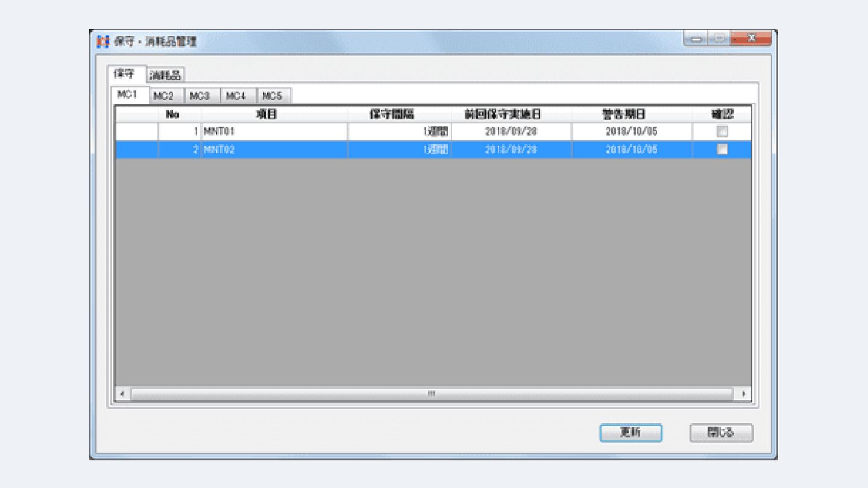Click the left scroll arrow

[122, 394]
